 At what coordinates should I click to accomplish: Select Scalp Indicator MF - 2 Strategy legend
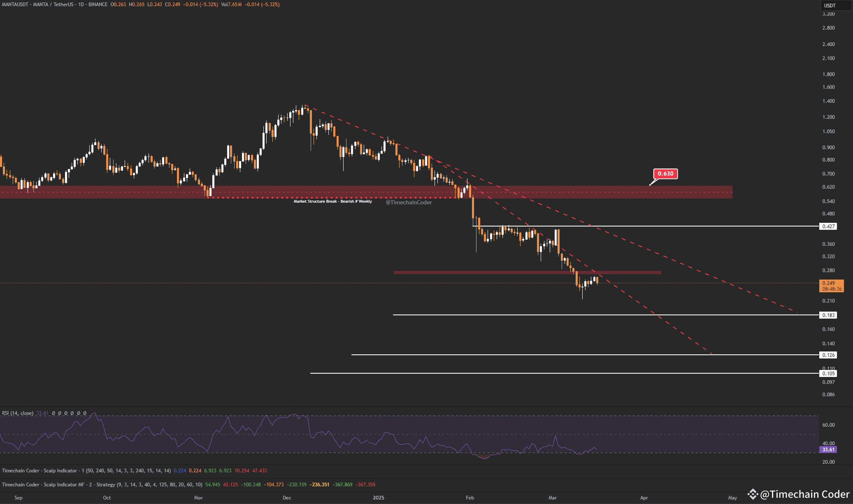pyautogui.click(x=102, y=485)
